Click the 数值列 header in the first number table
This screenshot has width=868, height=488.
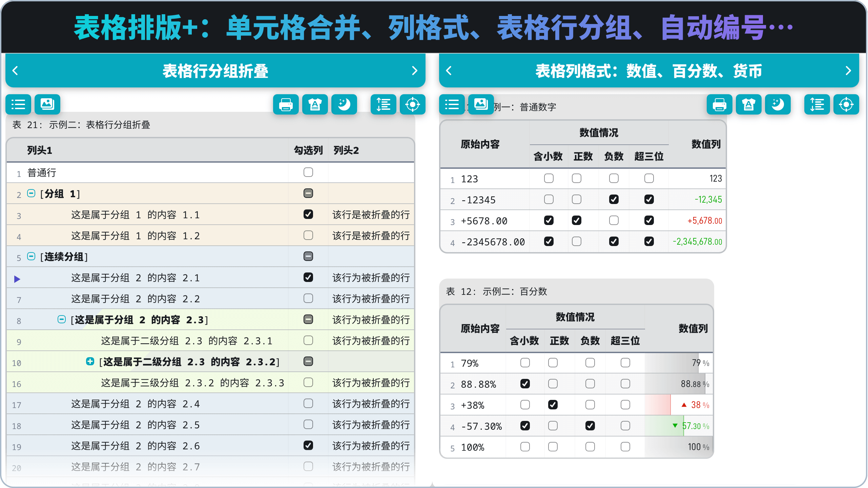(x=706, y=144)
